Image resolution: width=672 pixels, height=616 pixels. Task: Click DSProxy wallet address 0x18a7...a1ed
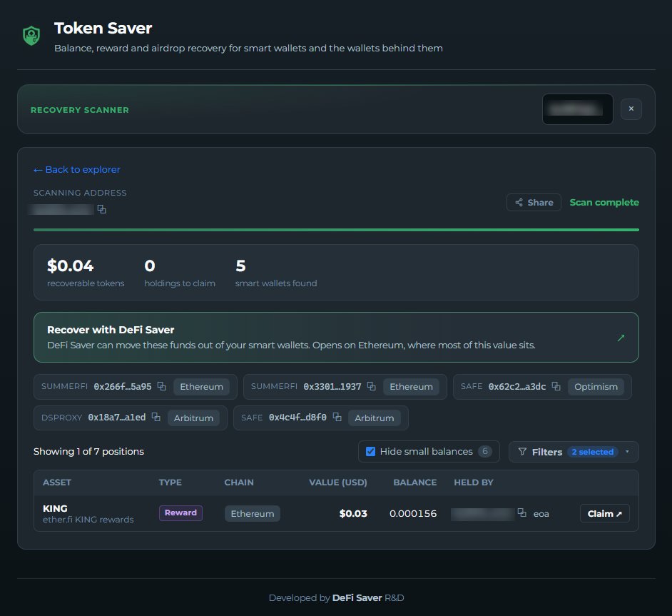pyautogui.click(x=116, y=418)
